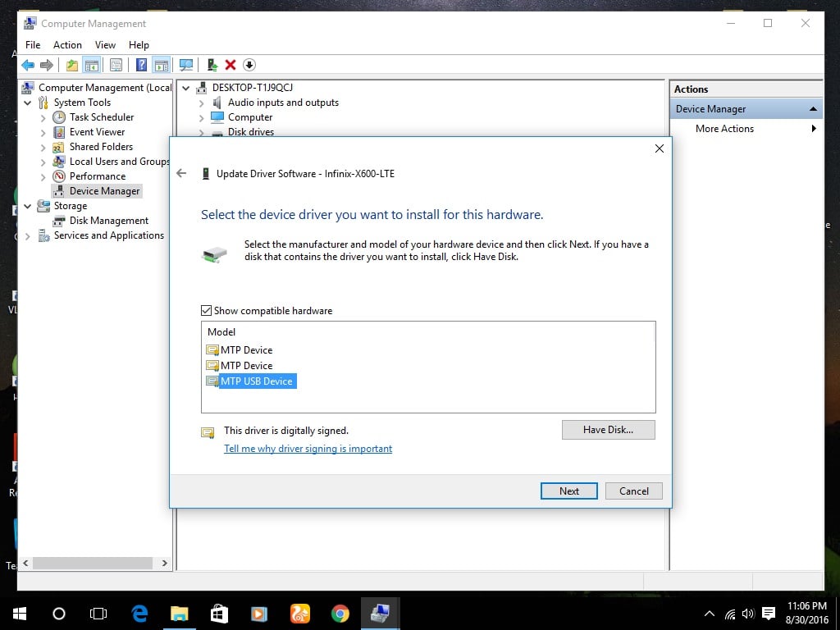The image size is (840, 630).
Task: Click the Disk Management icon
Action: 59,221
